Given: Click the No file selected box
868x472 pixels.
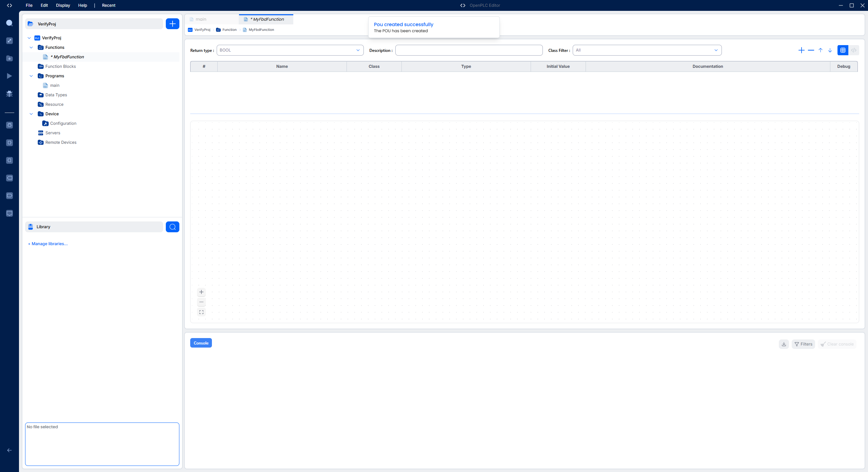Looking at the screenshot, I should tap(102, 444).
